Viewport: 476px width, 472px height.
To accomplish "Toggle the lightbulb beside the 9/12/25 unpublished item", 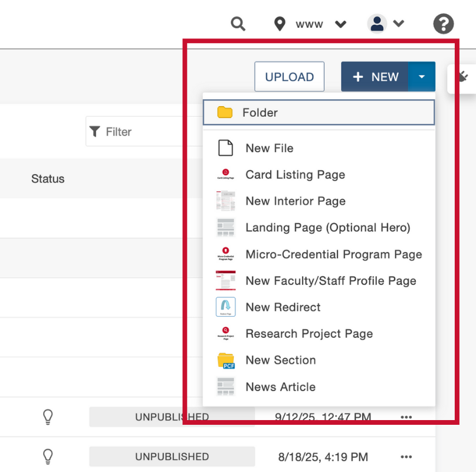I will tap(47, 417).
